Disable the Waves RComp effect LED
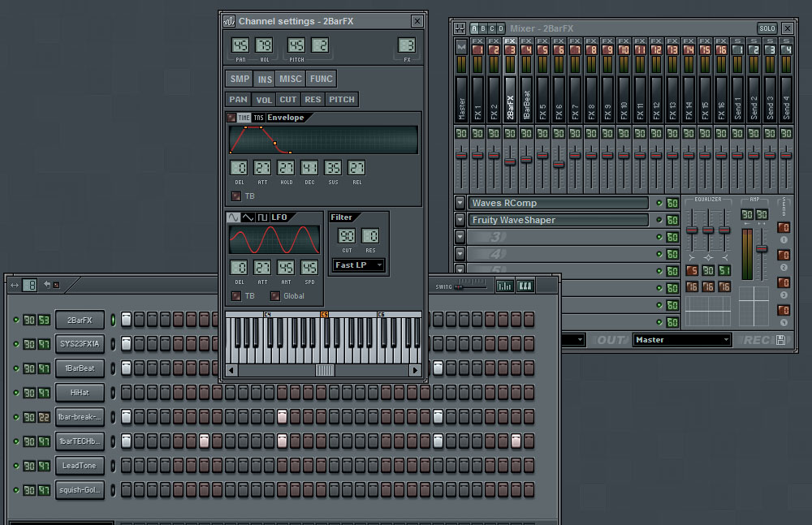The width and height of the screenshot is (812, 525). pyautogui.click(x=659, y=203)
